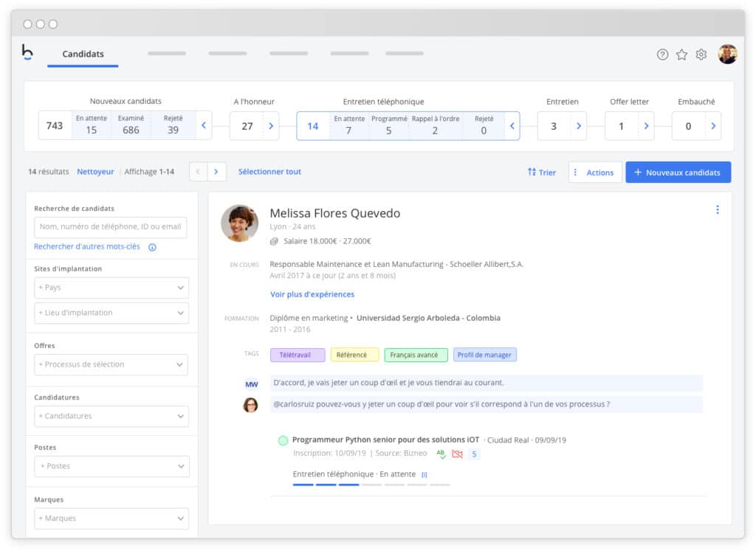Open the Processus de sélection dropdown
Screen dimensions: 756x551
pos(111,364)
